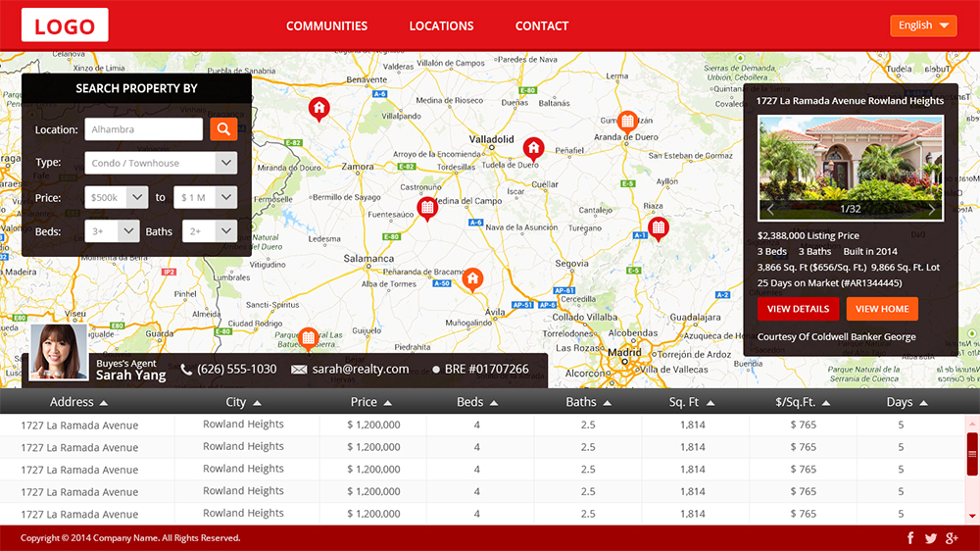Click the table scrollbar up arrow
980x551 pixels.
(x=972, y=425)
